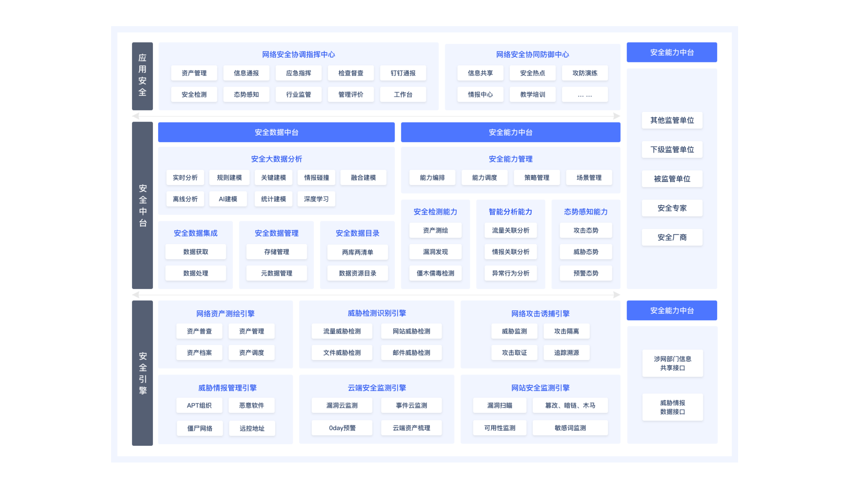Select the APT组织 item
Screen dimensions: 868x489
tap(199, 406)
